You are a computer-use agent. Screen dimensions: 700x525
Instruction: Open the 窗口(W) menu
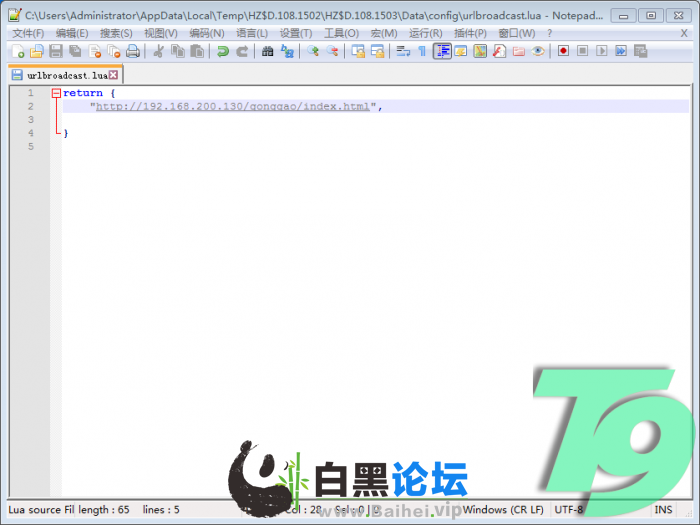(517, 33)
